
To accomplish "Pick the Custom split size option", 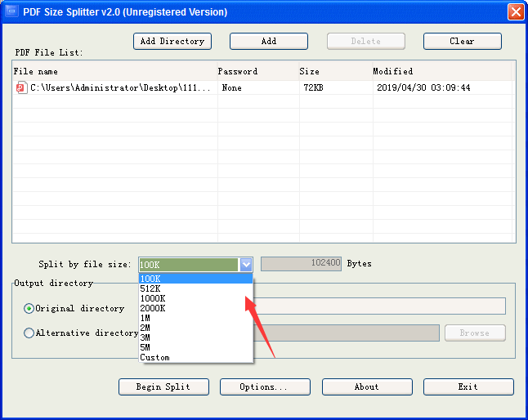I will pos(195,357).
